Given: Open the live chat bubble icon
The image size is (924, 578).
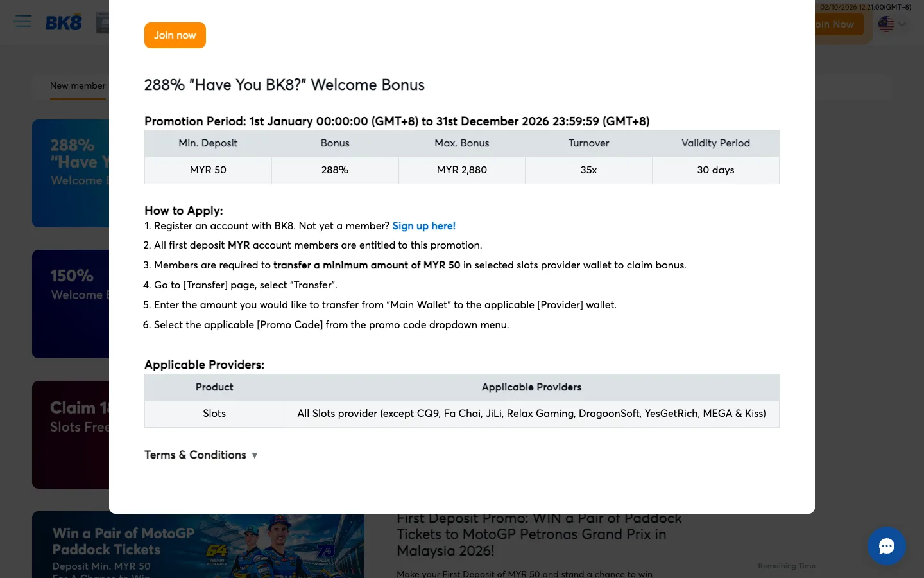Looking at the screenshot, I should tap(887, 546).
